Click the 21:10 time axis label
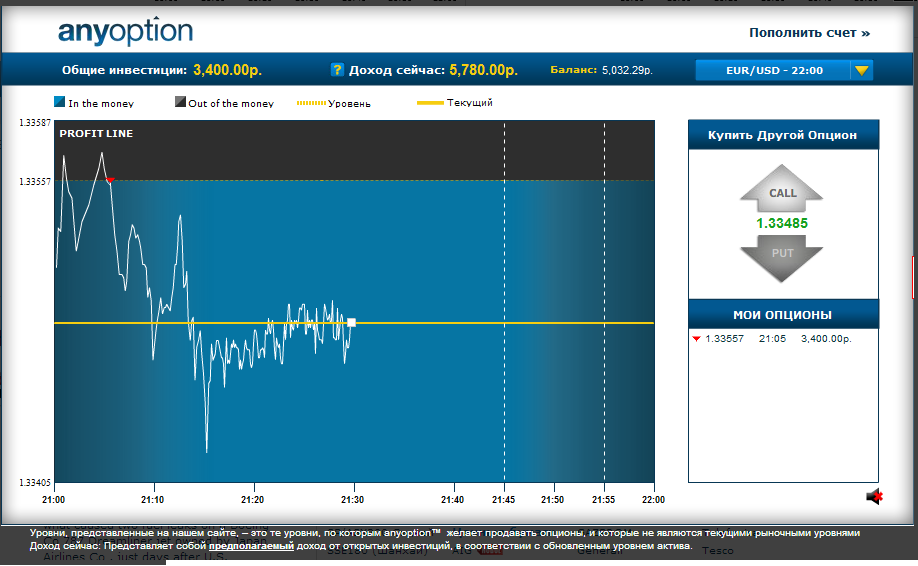 tap(153, 499)
